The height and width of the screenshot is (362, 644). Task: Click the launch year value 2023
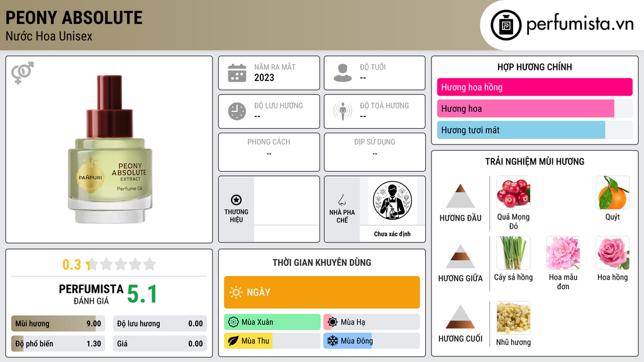pyautogui.click(x=264, y=77)
